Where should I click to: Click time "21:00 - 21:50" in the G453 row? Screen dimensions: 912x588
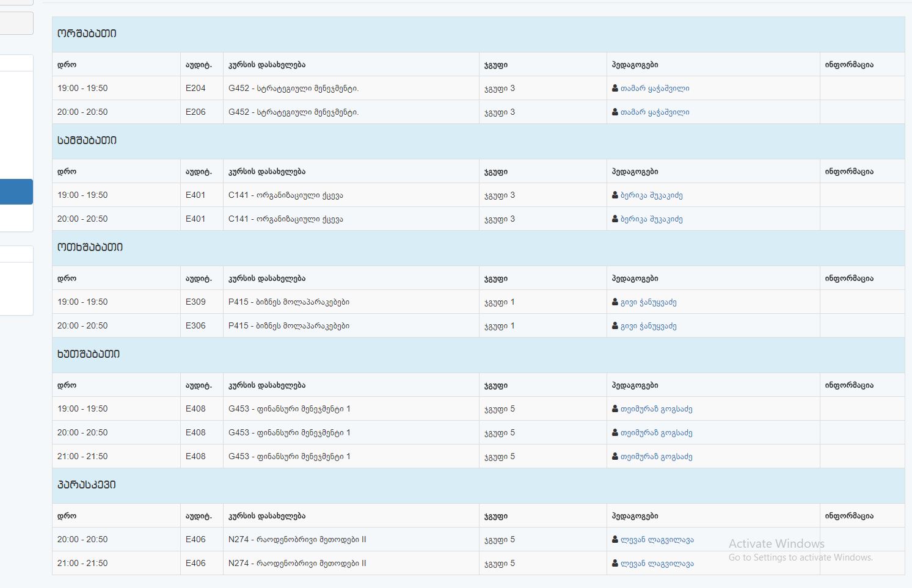(x=82, y=457)
